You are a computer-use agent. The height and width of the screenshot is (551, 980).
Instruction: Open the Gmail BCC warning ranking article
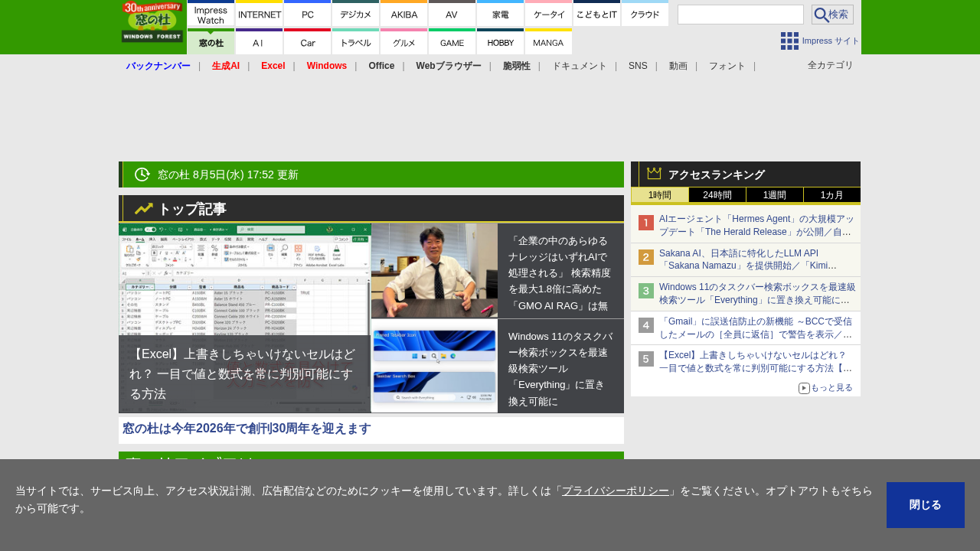[x=756, y=328]
